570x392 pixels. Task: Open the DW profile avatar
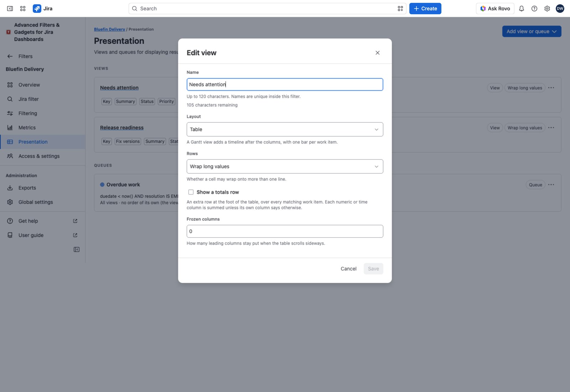click(x=560, y=9)
